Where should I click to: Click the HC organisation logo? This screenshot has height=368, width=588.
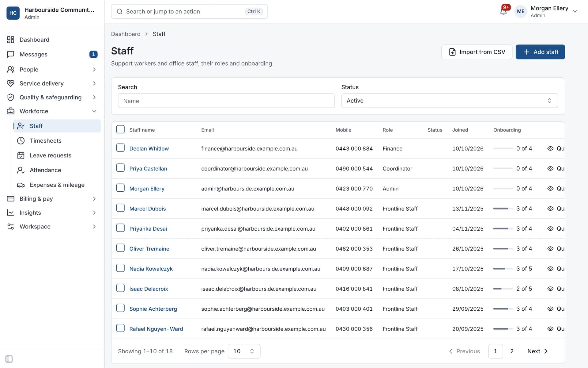click(13, 13)
